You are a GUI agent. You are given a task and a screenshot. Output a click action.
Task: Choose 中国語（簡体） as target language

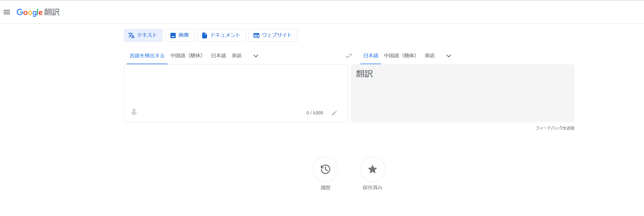[x=400, y=56]
